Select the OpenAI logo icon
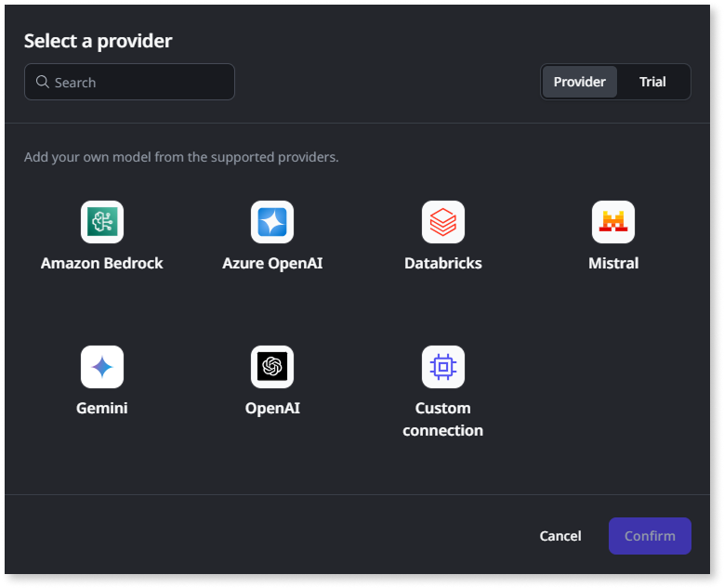The image size is (724, 588). 272,367
